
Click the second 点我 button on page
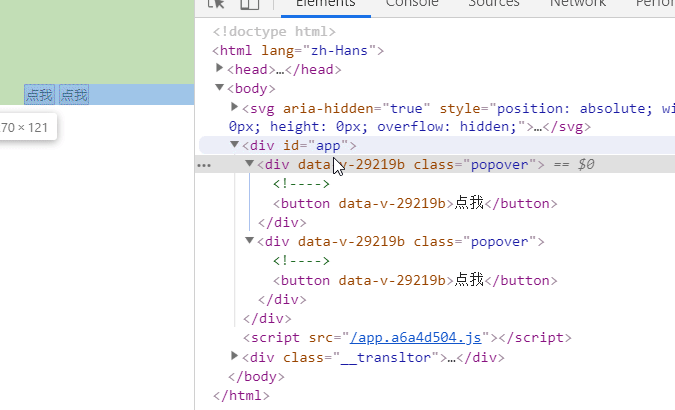(74, 95)
